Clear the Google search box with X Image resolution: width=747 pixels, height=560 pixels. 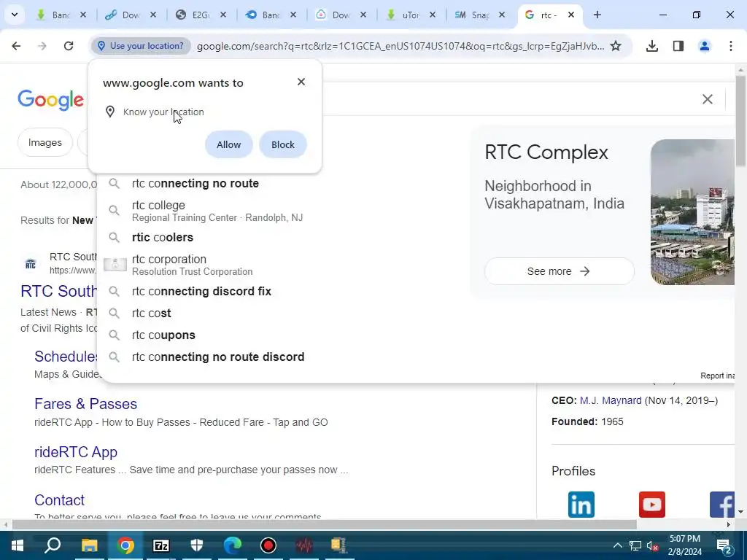pos(708,99)
